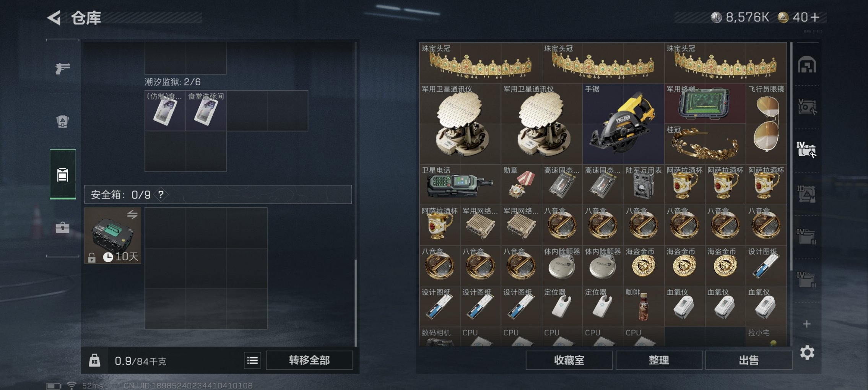
Task: Select the highlighted clipboard tab in left sidebar
Action: 63,174
